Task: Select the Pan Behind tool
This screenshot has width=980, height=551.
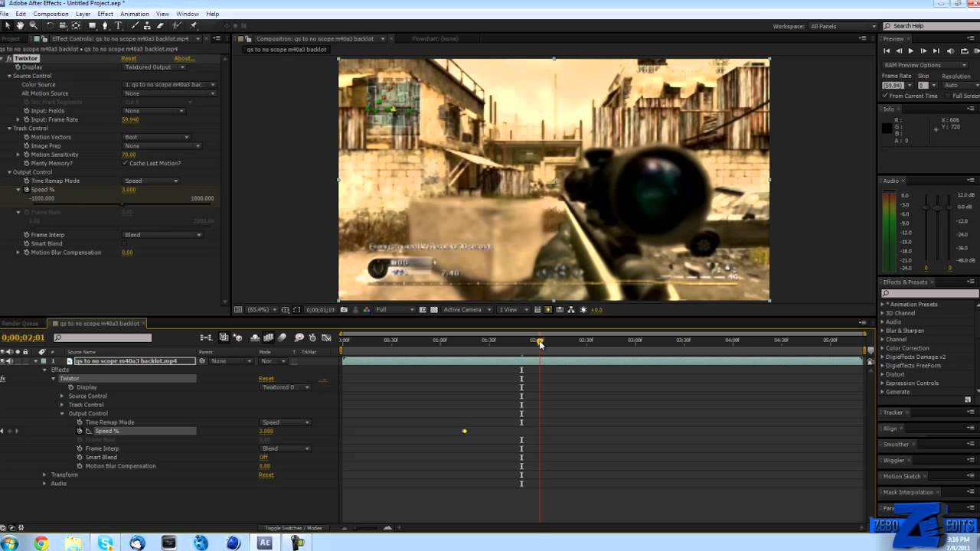Action: pyautogui.click(x=75, y=25)
